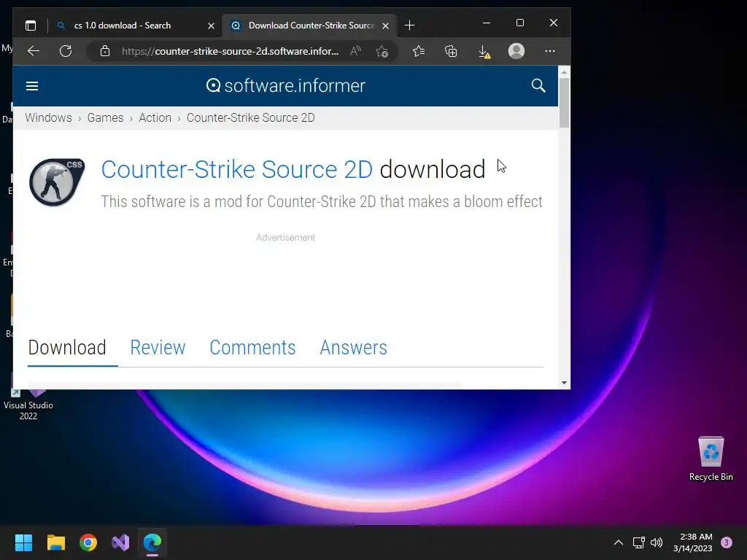Screen dimensions: 747x560
Task: Open the Edge profile avatar
Action: (x=516, y=51)
